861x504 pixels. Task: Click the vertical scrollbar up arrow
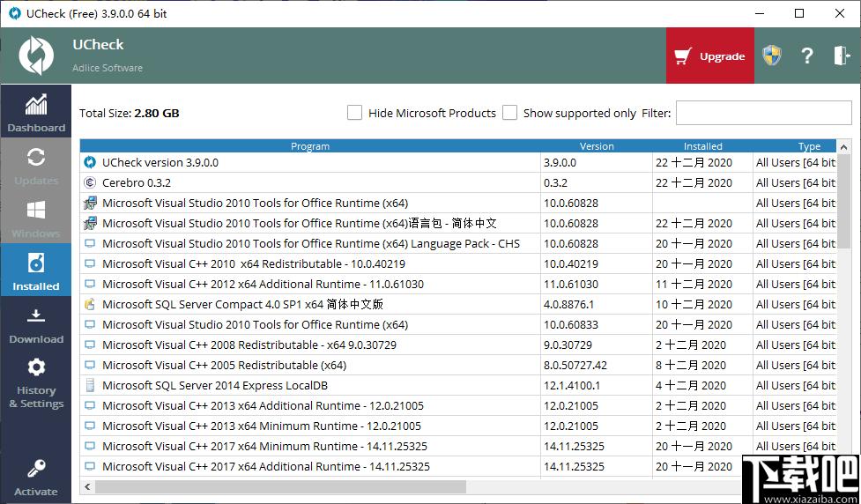click(844, 146)
